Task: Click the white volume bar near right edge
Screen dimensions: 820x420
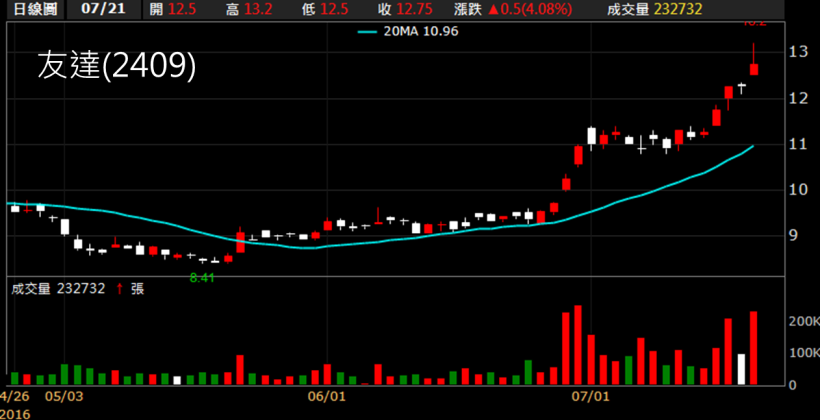Action: 741,370
